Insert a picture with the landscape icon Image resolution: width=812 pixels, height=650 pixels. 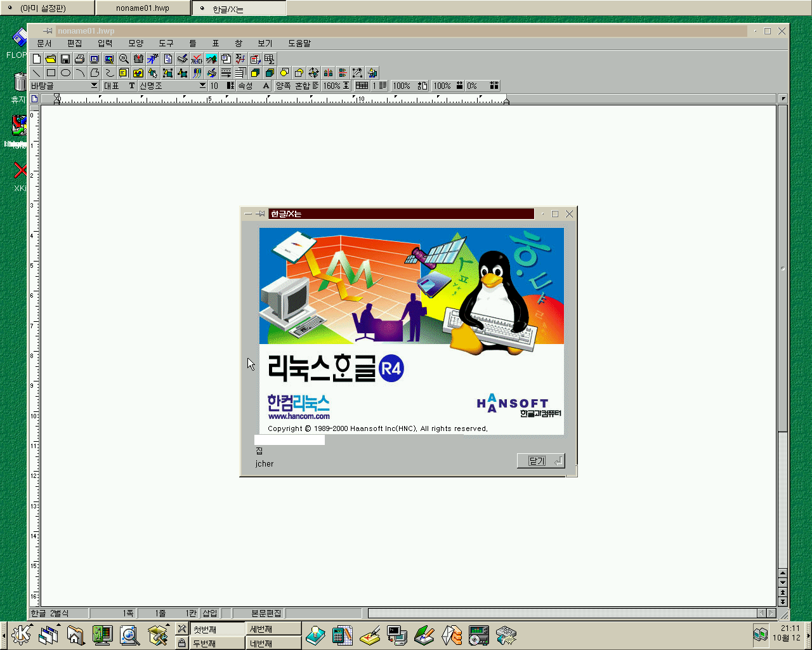tap(211, 58)
